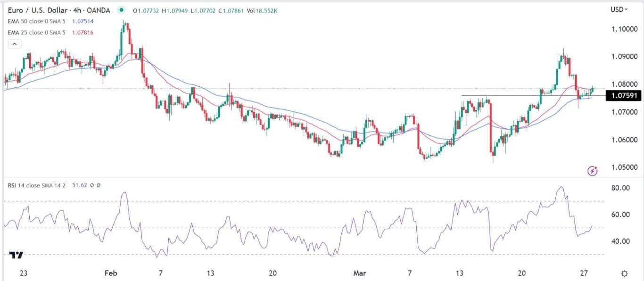Click the 13 date label after Feb 7

tap(210, 273)
